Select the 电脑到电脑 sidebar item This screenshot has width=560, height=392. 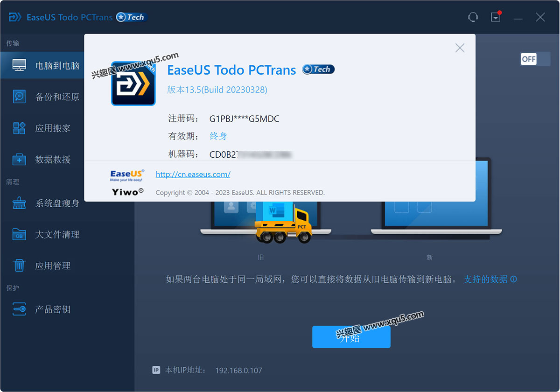point(42,65)
